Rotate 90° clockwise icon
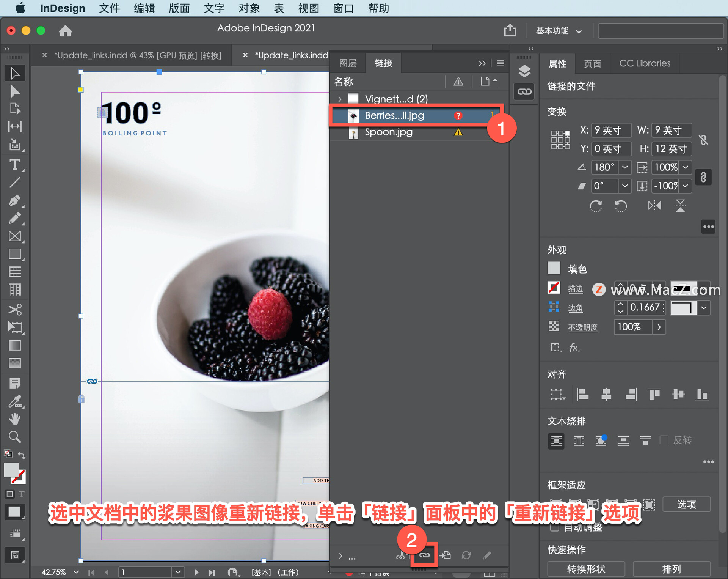This screenshot has width=728, height=579. coord(596,206)
